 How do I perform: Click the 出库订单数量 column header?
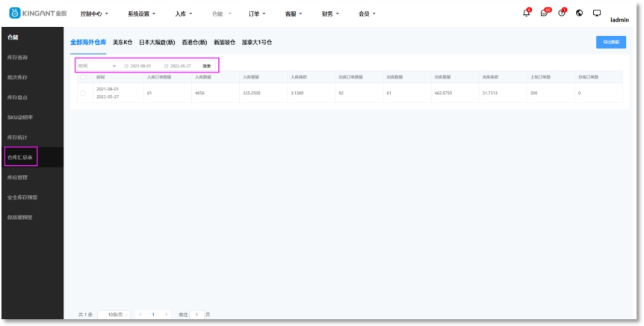click(x=350, y=77)
